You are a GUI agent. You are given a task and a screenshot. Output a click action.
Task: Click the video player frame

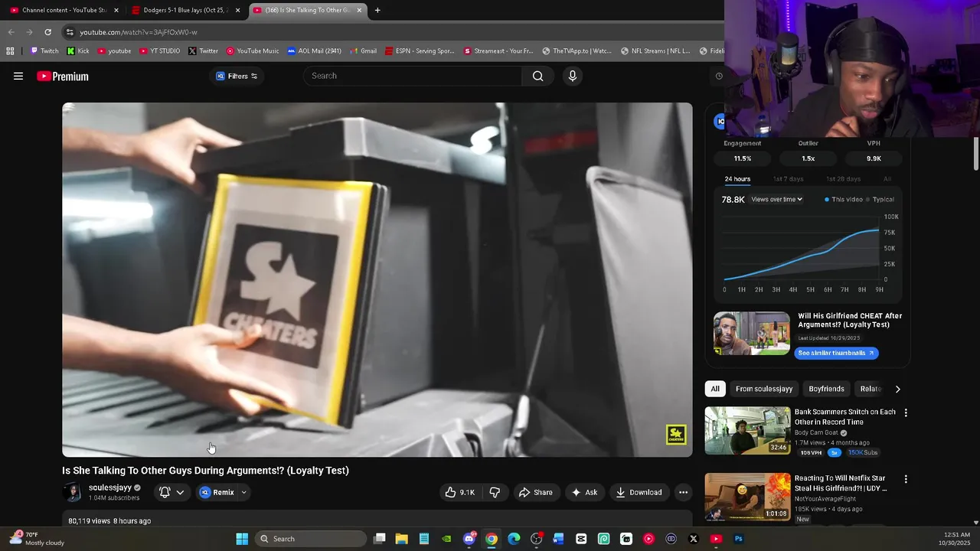pyautogui.click(x=377, y=279)
